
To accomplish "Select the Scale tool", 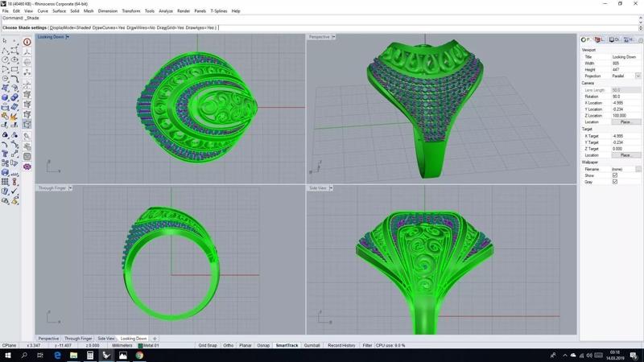I will tap(14, 153).
